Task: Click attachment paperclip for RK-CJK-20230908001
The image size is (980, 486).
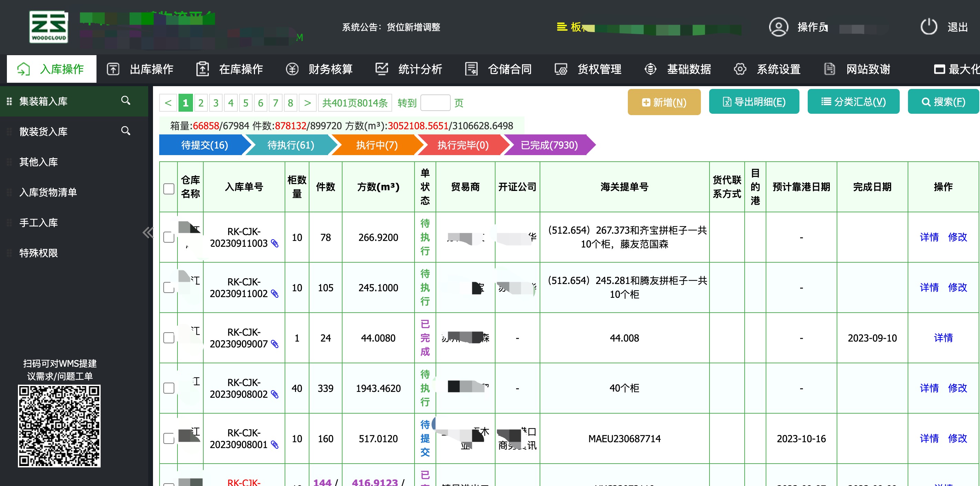Action: click(x=274, y=445)
